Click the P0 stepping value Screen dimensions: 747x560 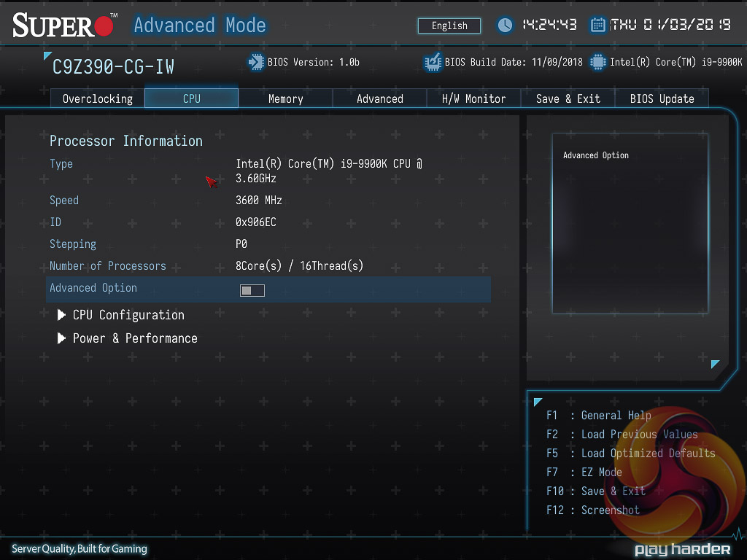[x=241, y=244]
